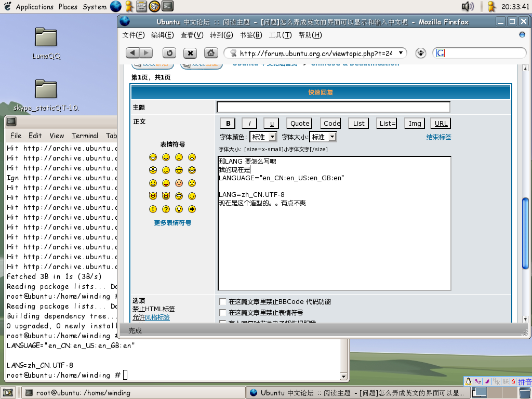Viewport: 532px width, 399px height.
Task: Open the Terminal menu in the terminal window
Action: pyautogui.click(x=85, y=136)
